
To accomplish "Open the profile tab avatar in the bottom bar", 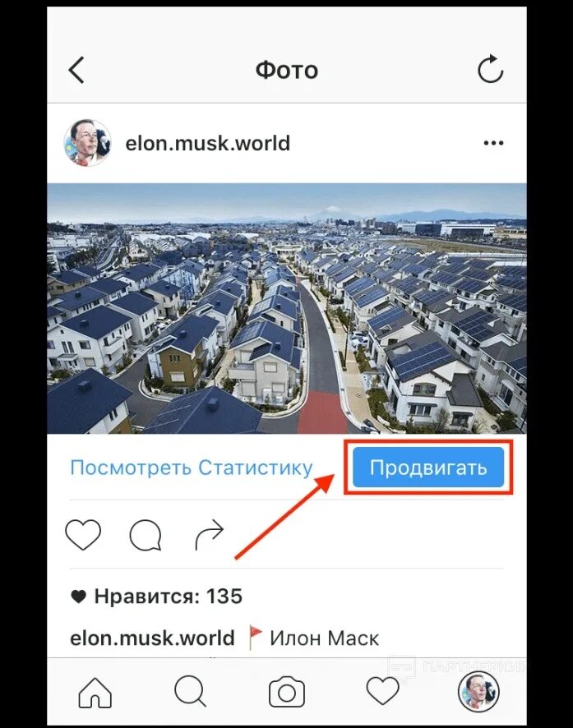I will tap(478, 692).
